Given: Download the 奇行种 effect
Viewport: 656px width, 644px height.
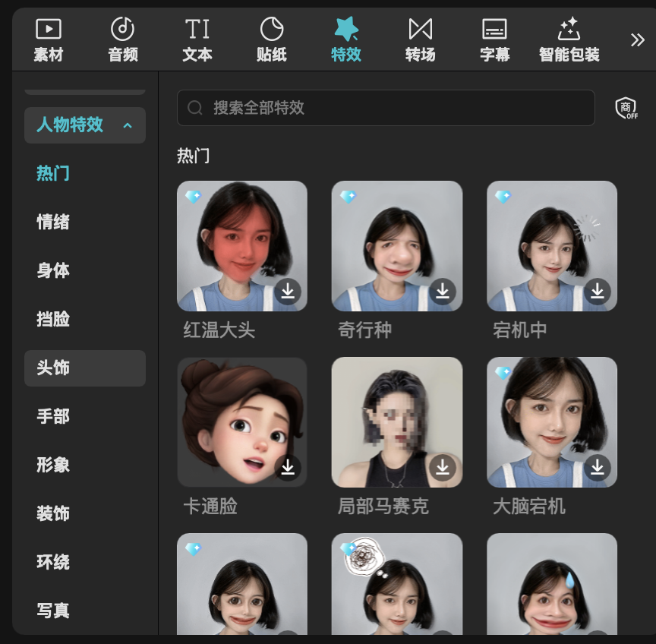Looking at the screenshot, I should [x=443, y=292].
